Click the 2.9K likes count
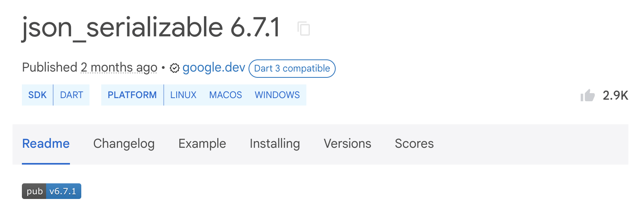This screenshot has height=215, width=644. point(615,95)
